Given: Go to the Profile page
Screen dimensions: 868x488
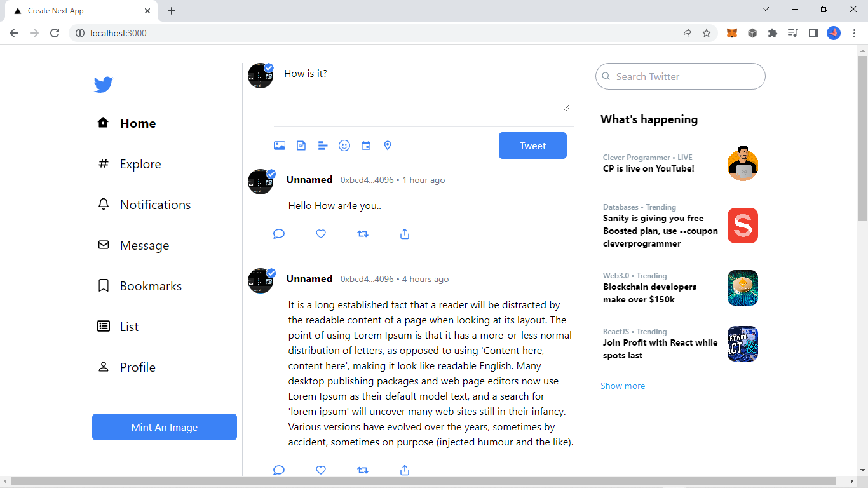Looking at the screenshot, I should click(126, 367).
